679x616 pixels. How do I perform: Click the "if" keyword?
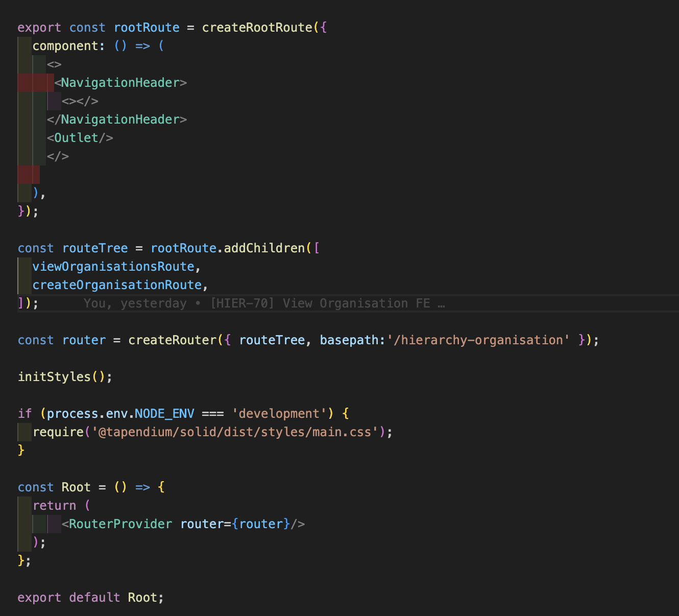click(x=25, y=414)
